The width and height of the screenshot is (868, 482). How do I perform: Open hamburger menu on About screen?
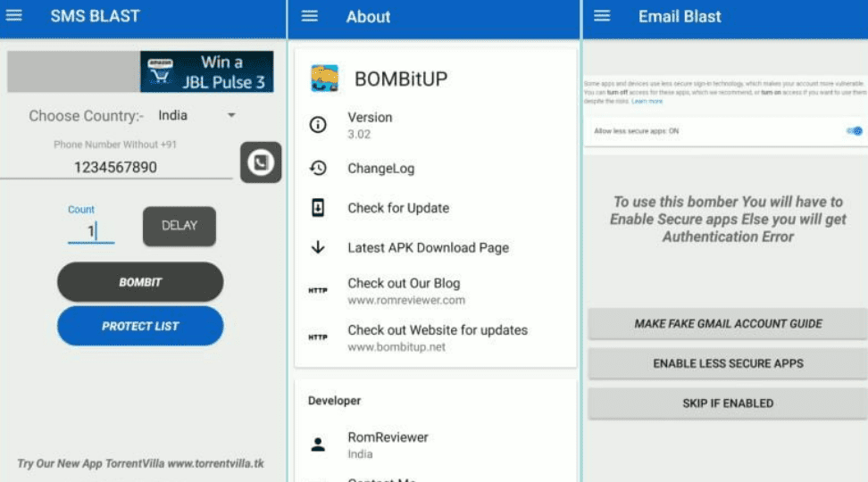point(310,16)
